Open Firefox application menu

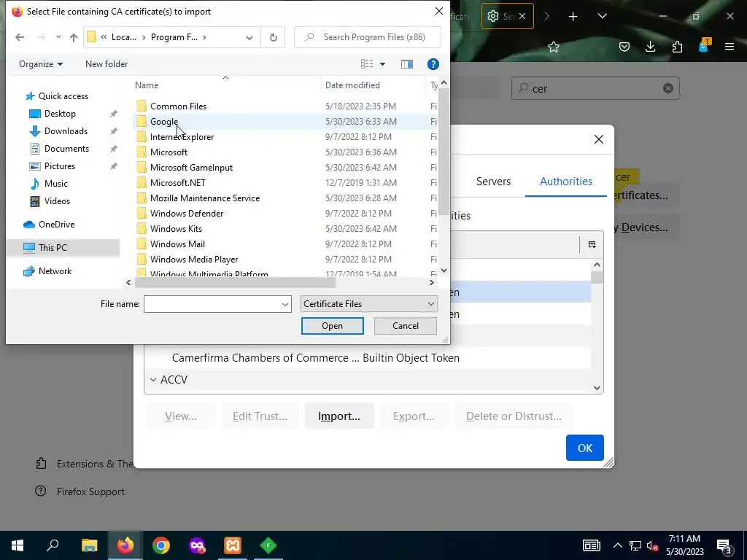729,47
